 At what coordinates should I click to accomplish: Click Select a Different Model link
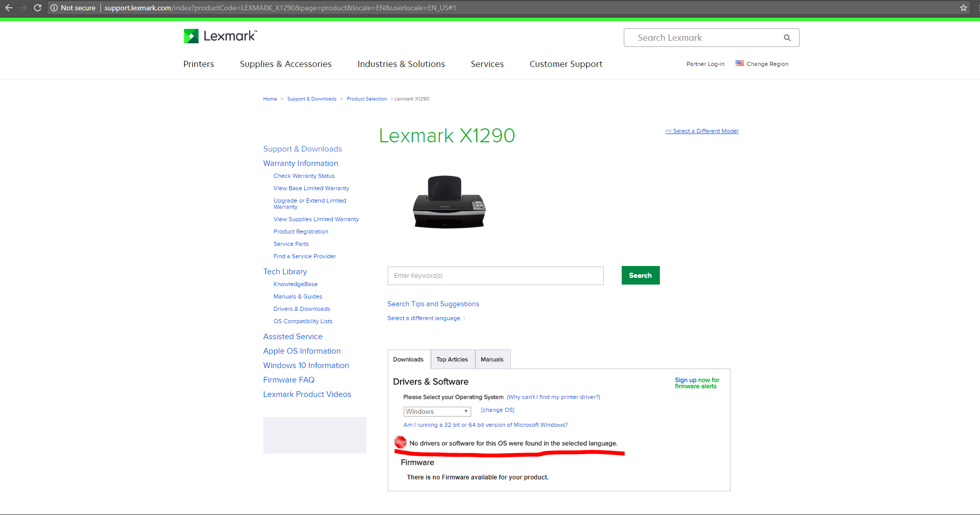coord(702,131)
